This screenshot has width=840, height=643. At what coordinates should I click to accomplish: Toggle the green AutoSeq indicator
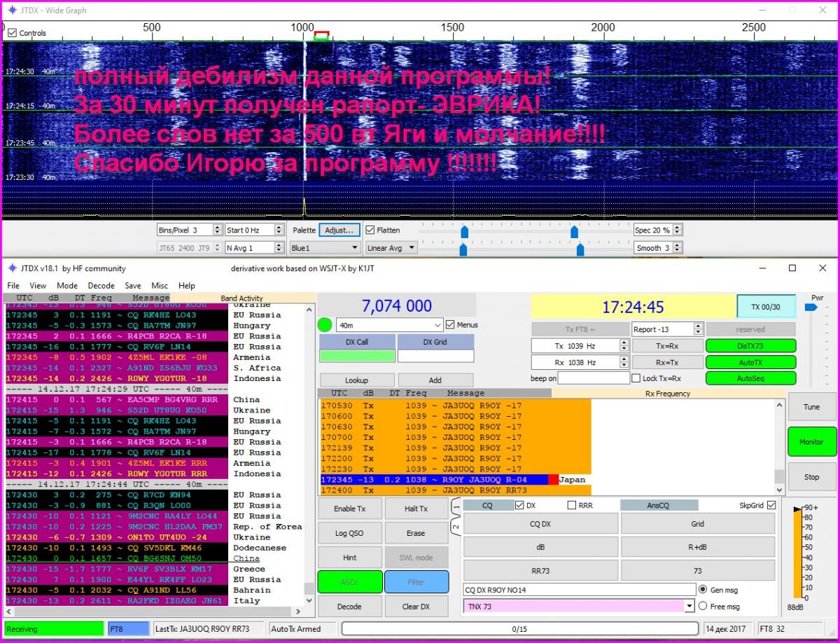point(750,378)
